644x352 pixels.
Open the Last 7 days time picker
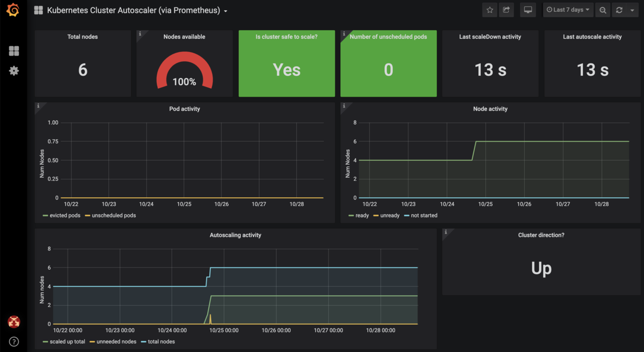568,10
